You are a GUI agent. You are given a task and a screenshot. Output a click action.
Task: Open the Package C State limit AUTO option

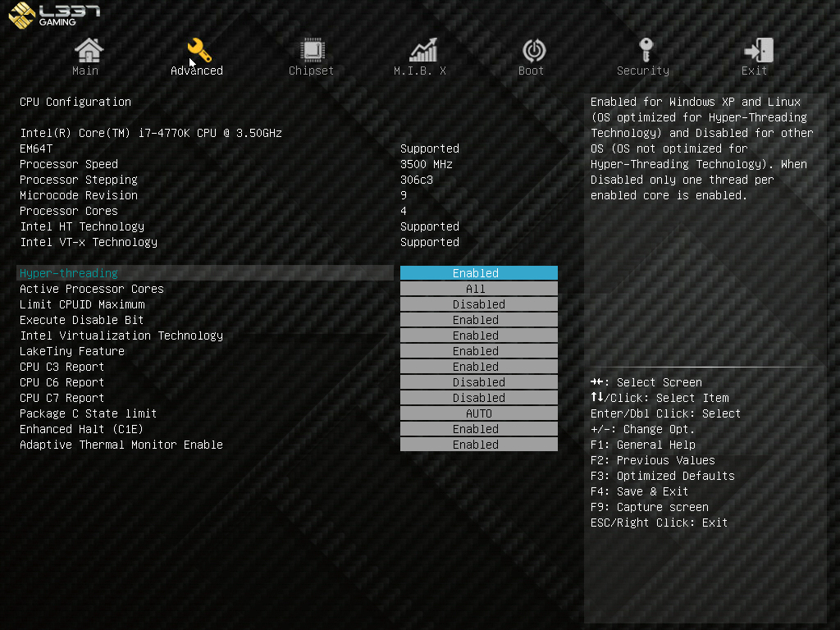point(478,413)
